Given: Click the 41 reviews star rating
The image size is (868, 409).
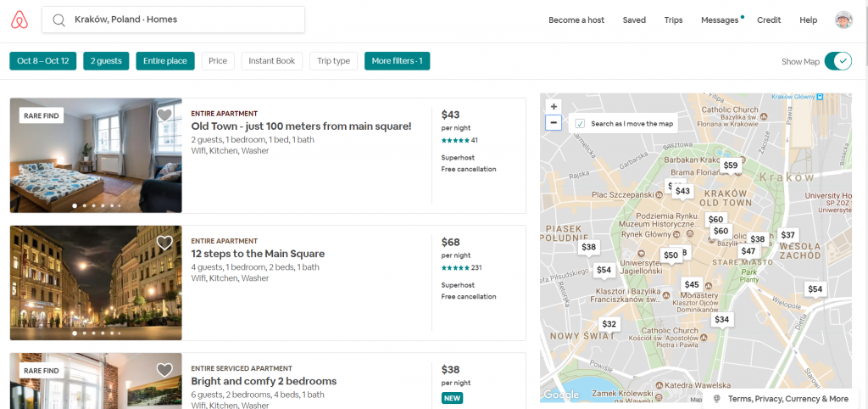Looking at the screenshot, I should (459, 140).
